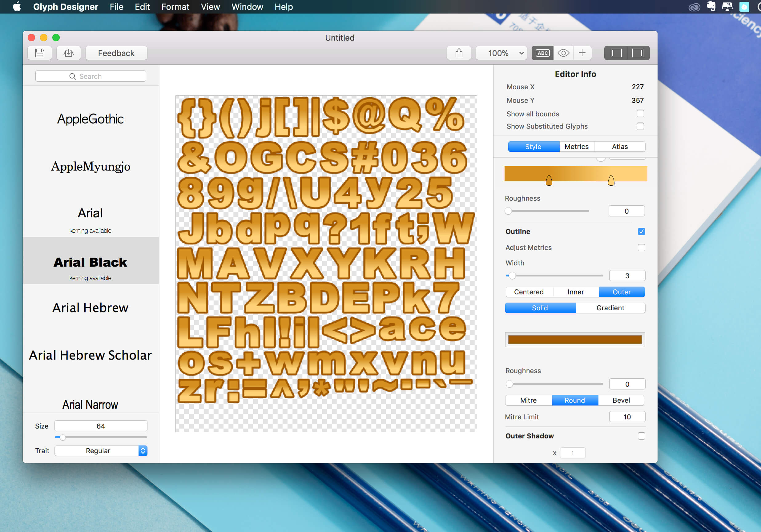Open the Format menu
Screen dimensions: 761x532
pos(175,7)
